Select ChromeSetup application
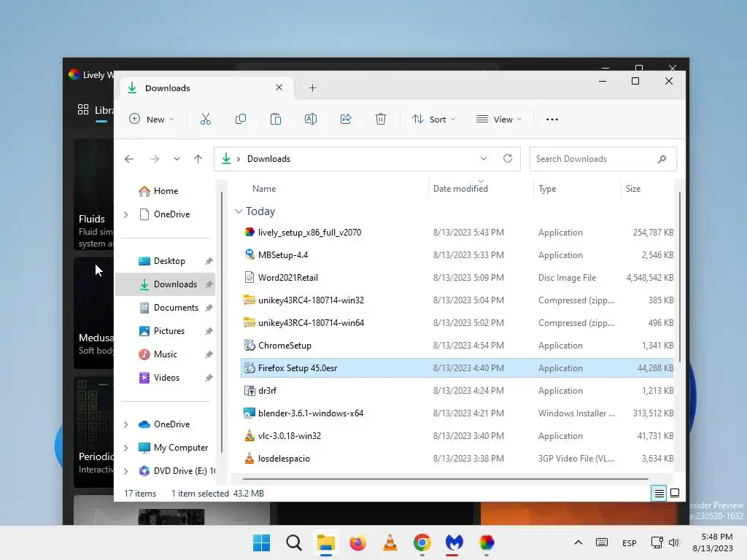Image resolution: width=747 pixels, height=560 pixels. click(457, 346)
